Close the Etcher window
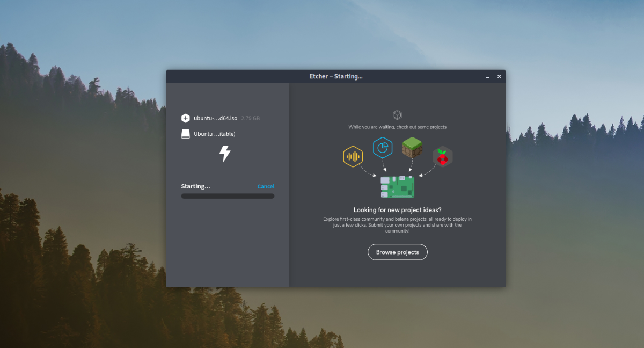This screenshot has width=644, height=348. (x=499, y=77)
